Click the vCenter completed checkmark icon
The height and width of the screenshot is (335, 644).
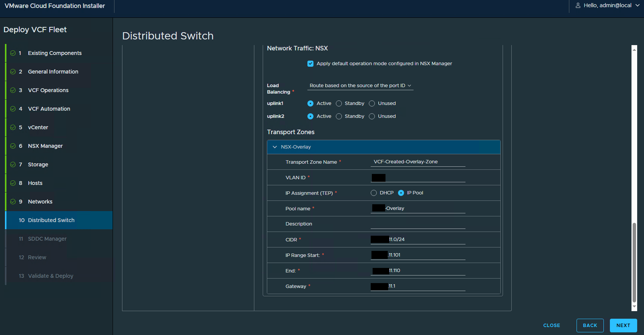coord(13,127)
